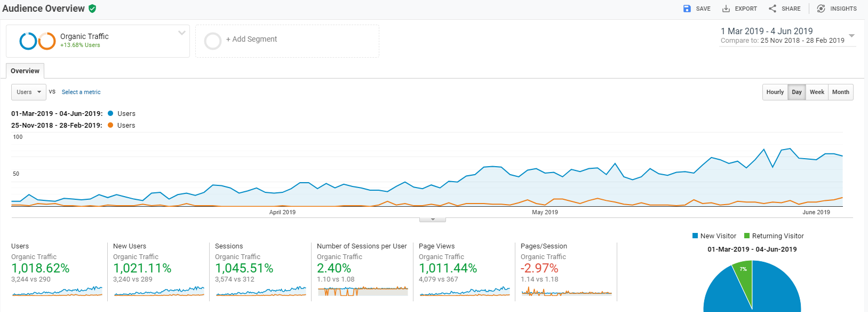Viewport: 868px width, 312px height.
Task: Click the INSIGHTS label
Action: [843, 9]
